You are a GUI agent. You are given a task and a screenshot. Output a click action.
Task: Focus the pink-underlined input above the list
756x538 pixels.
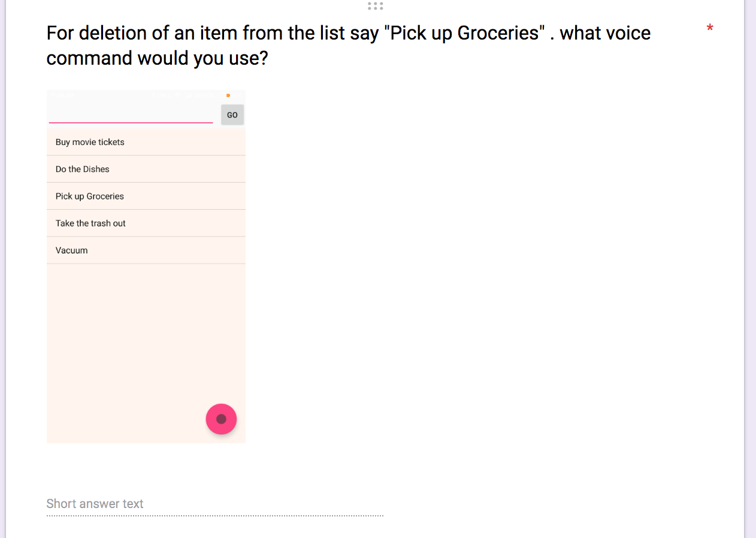tap(131, 114)
